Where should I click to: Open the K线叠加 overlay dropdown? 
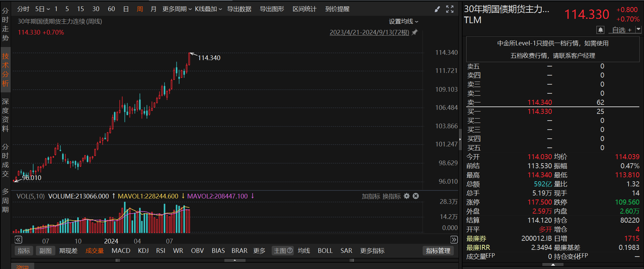coord(208,9)
